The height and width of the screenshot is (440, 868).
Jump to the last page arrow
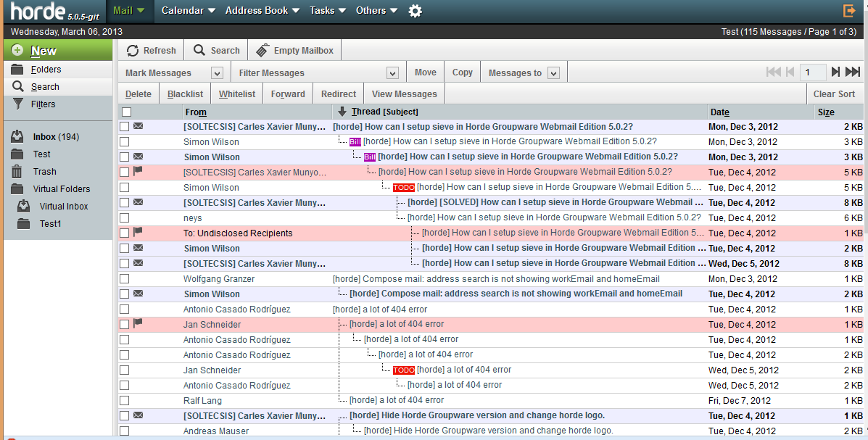(x=853, y=72)
